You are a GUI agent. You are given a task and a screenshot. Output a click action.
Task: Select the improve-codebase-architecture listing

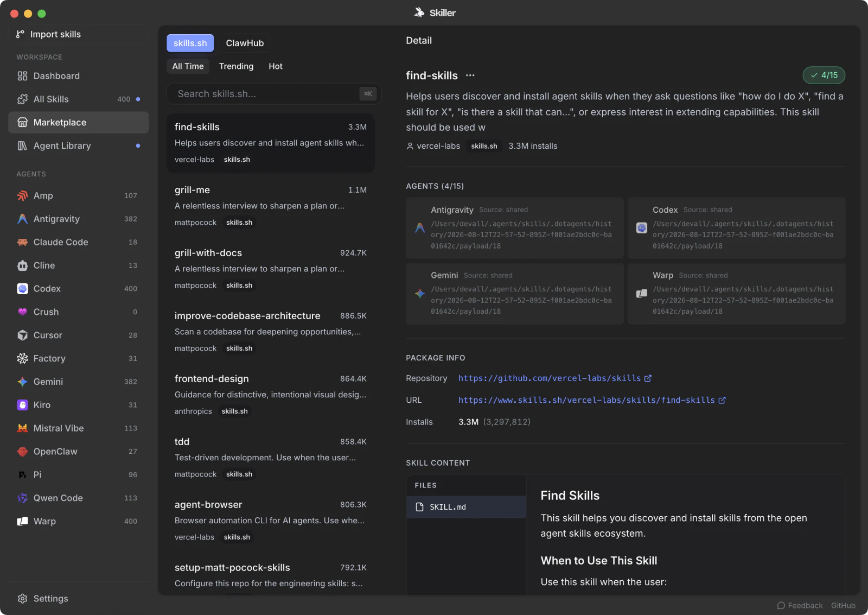tap(271, 332)
